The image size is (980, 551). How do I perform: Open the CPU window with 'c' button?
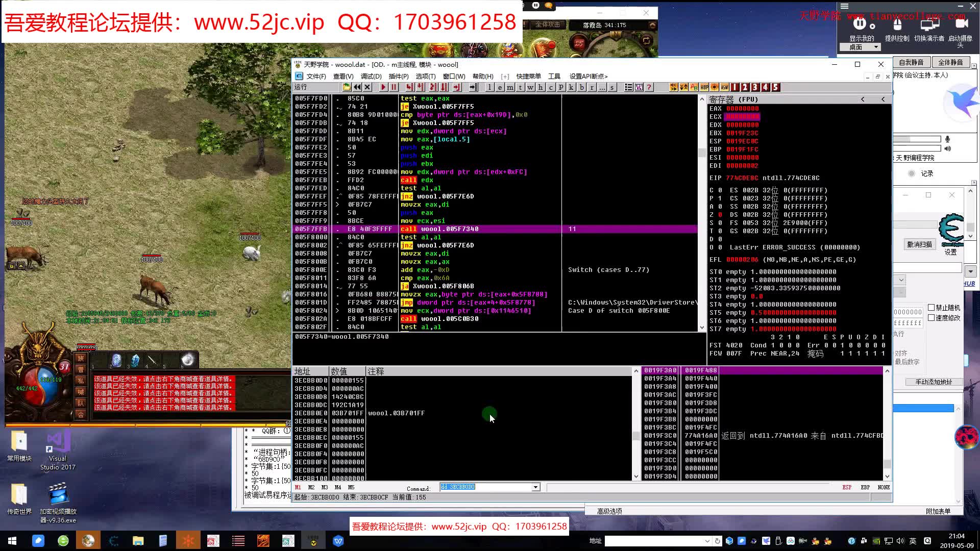coord(551,87)
